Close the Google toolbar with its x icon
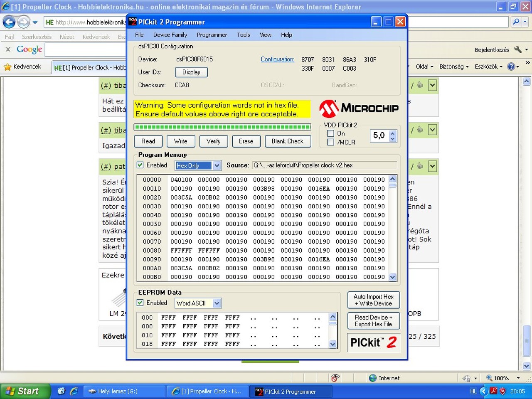Screen dimensions: 532x399 (x=8, y=49)
